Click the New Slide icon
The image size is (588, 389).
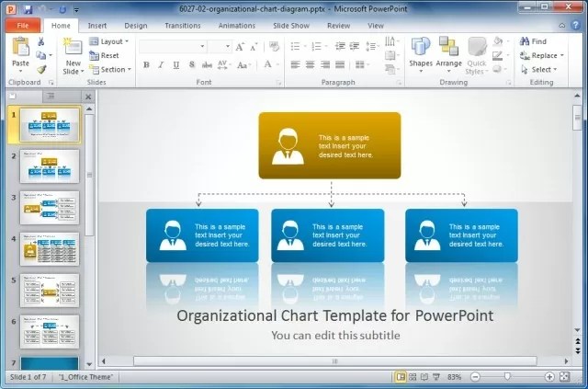tap(73, 47)
